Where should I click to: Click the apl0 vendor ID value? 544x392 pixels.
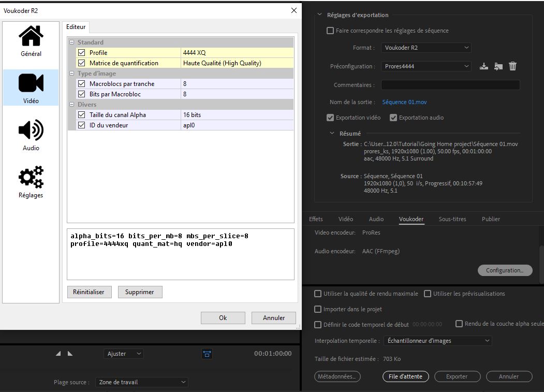tap(237, 125)
